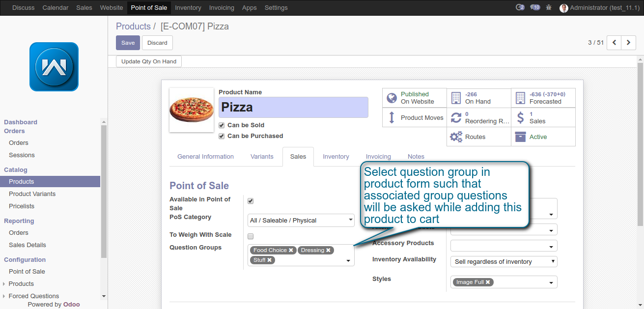This screenshot has height=309, width=644.
Task: Remove the Image Full style tag
Action: (488, 282)
